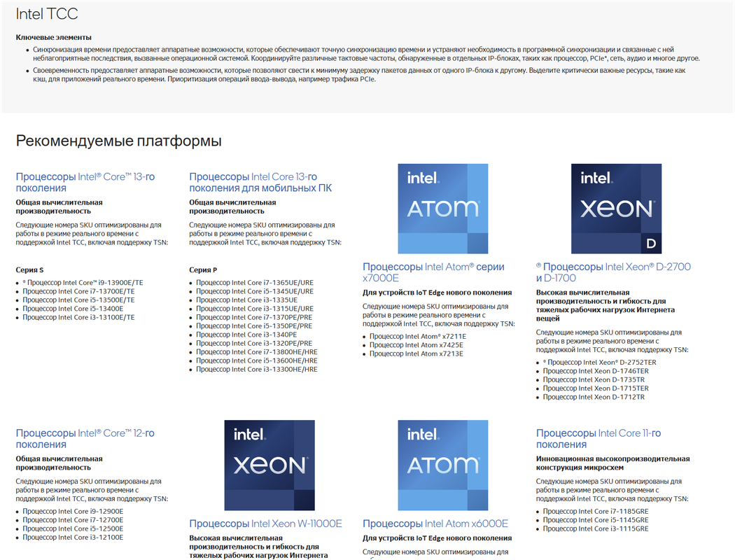
Task: Click the Intel Xeon D logo badge
Action: (617, 209)
